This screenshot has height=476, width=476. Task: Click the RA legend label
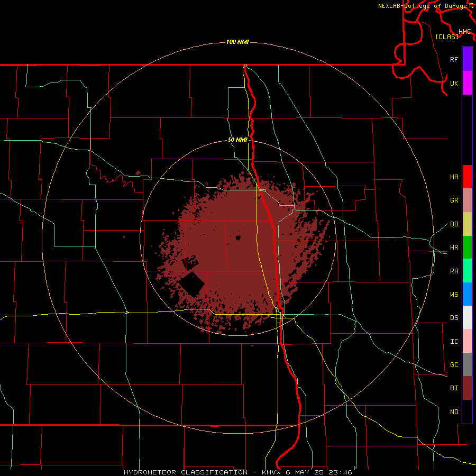click(x=454, y=271)
